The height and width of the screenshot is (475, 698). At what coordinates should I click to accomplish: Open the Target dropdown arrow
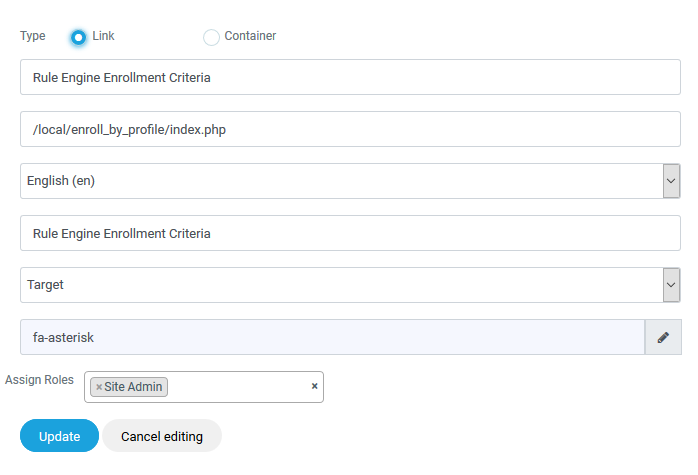point(671,285)
